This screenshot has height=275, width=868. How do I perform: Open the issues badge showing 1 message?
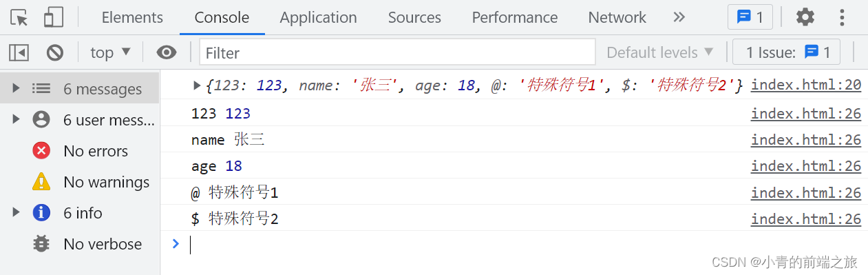coord(750,17)
